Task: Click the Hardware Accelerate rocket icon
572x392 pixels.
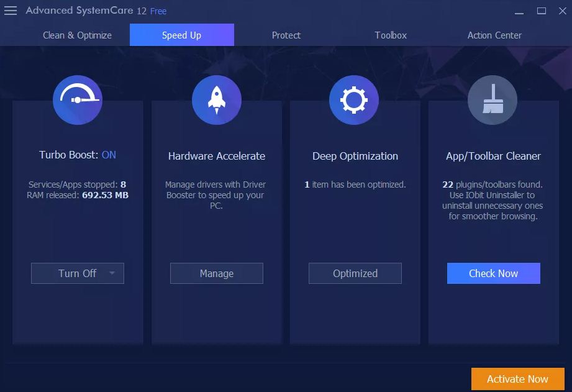Action: click(217, 100)
